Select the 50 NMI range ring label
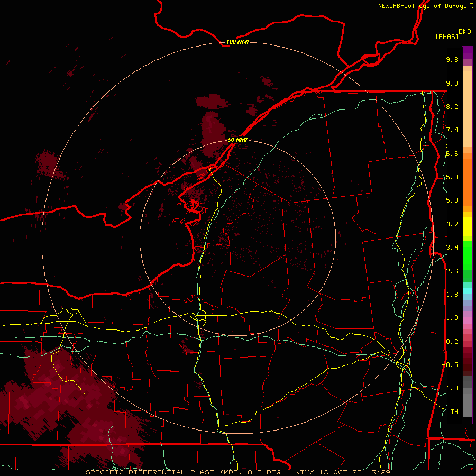Screen dimensions: 476x476 (x=237, y=140)
